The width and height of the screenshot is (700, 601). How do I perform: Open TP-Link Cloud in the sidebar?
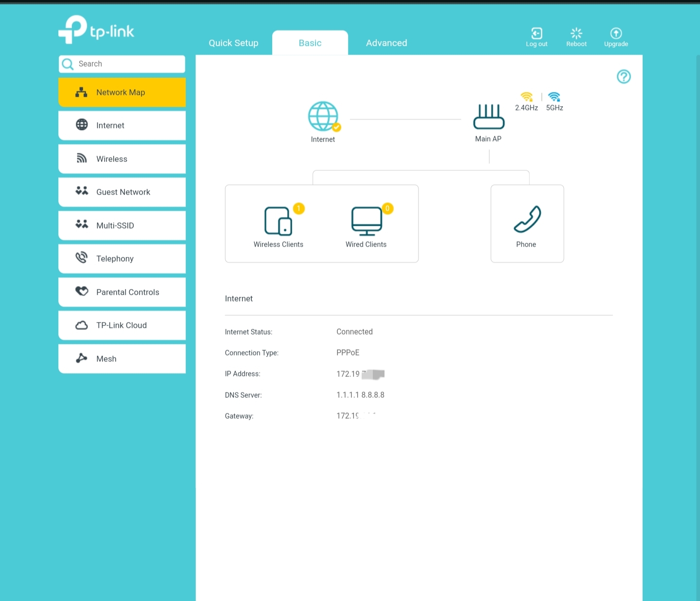122,325
